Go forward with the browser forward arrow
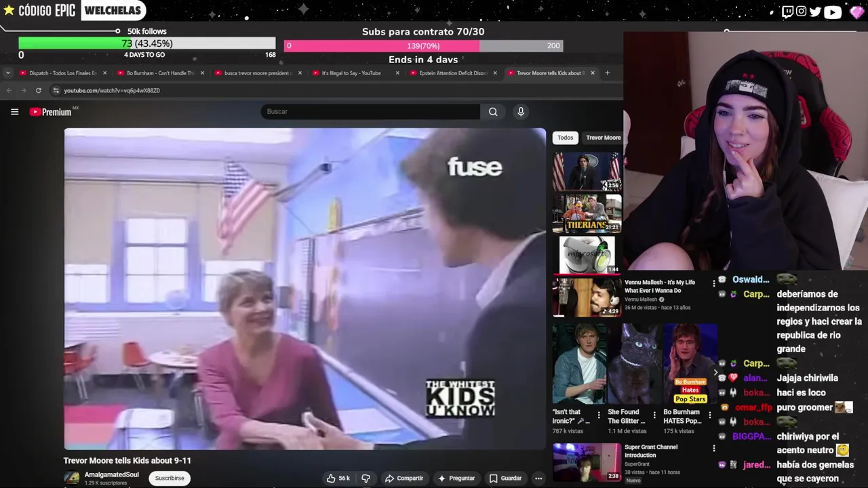 [x=24, y=90]
